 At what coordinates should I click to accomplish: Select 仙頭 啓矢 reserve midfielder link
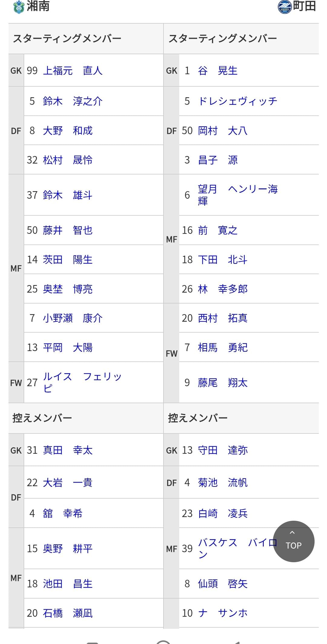click(223, 584)
